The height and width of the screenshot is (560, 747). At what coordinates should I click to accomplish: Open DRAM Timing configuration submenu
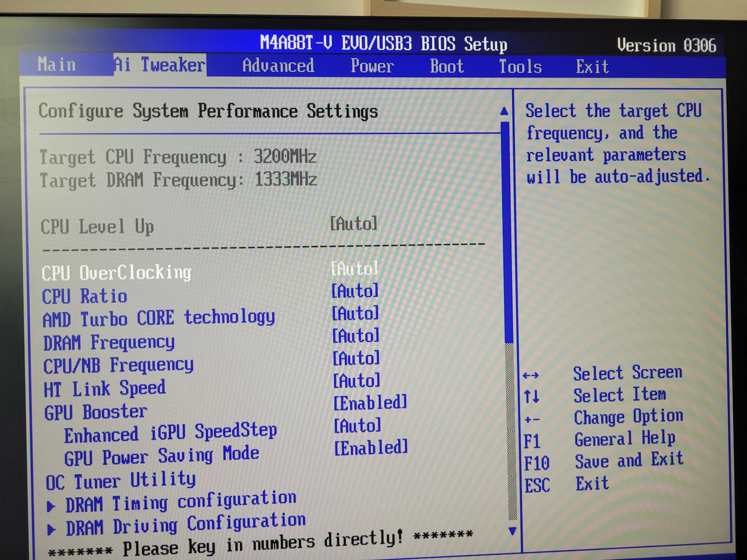pos(181,502)
